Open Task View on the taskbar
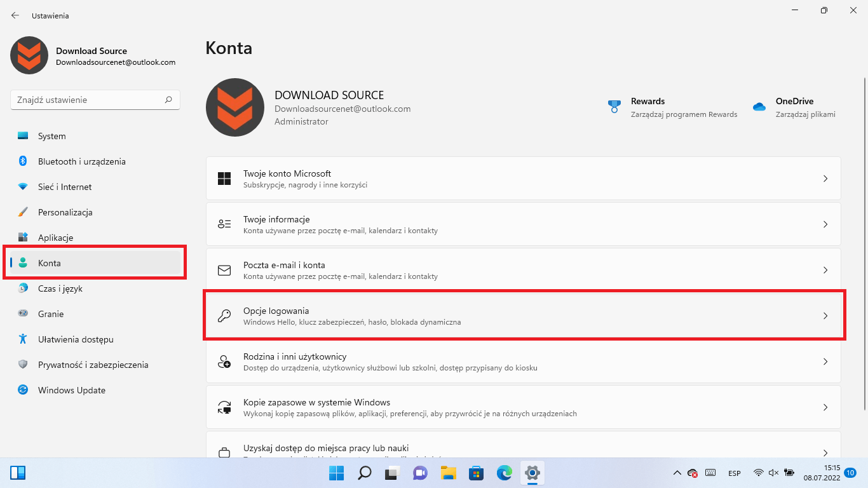The width and height of the screenshot is (868, 488). [392, 473]
